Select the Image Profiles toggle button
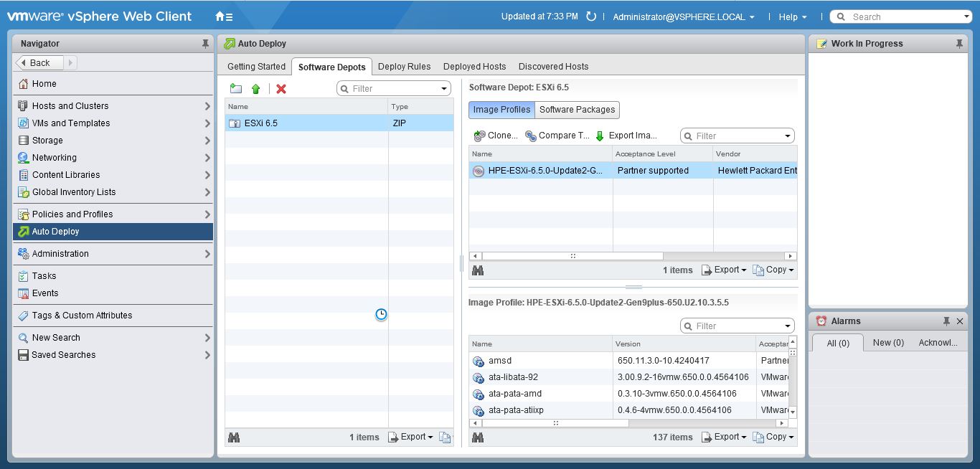The height and width of the screenshot is (469, 980). tap(501, 110)
